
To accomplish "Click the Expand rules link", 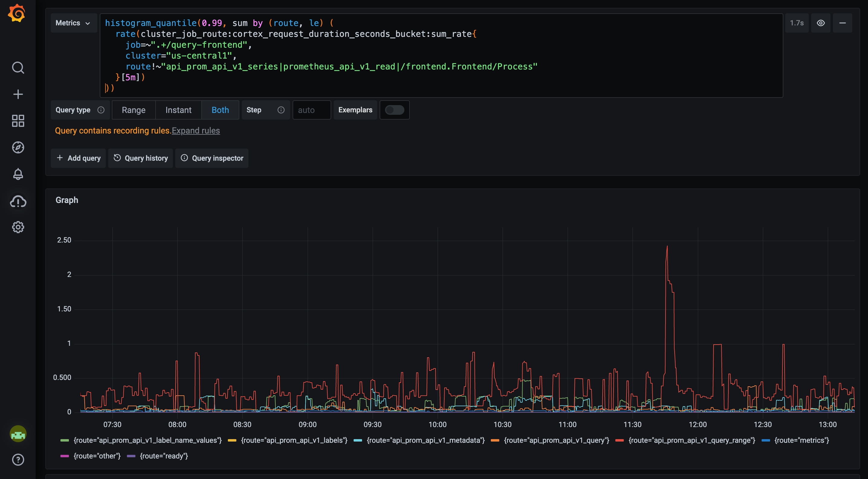I will click(x=196, y=130).
